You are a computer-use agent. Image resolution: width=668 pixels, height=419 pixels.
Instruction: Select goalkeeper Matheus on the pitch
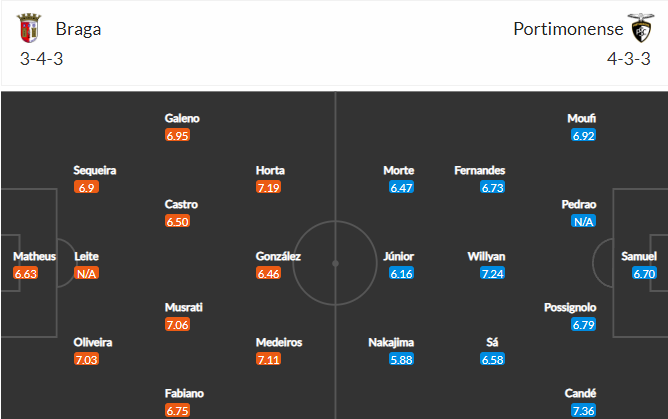(x=35, y=256)
